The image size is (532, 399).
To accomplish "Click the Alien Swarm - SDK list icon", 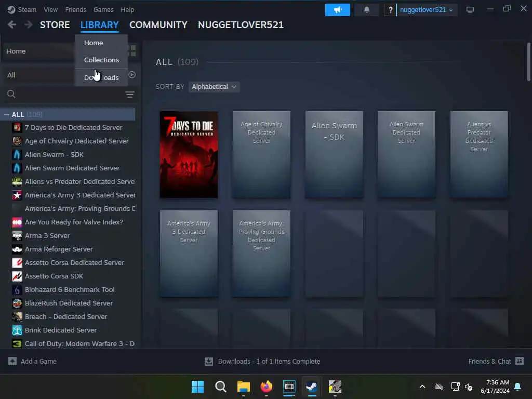I will tap(17, 155).
